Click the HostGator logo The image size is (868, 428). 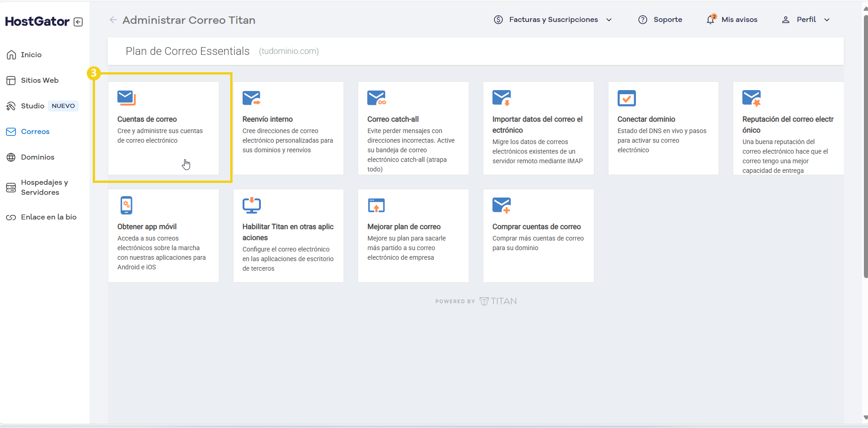tap(37, 21)
